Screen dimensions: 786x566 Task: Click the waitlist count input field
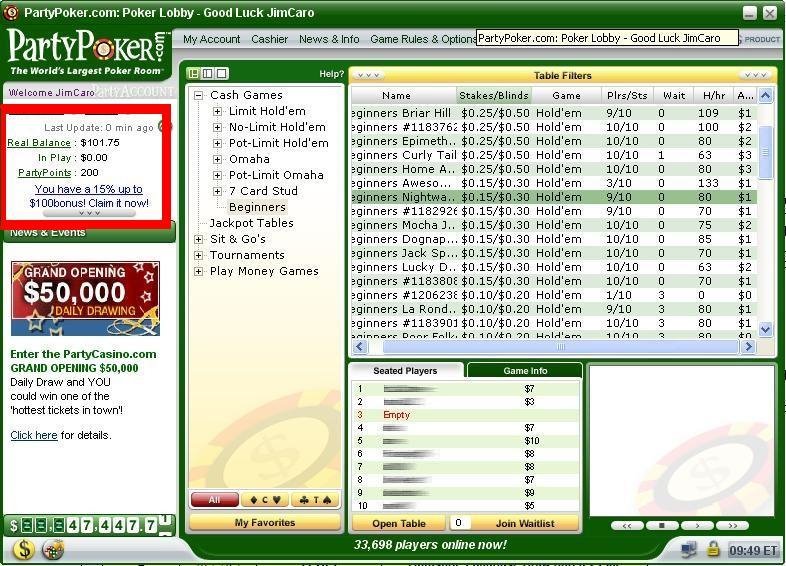(x=460, y=523)
